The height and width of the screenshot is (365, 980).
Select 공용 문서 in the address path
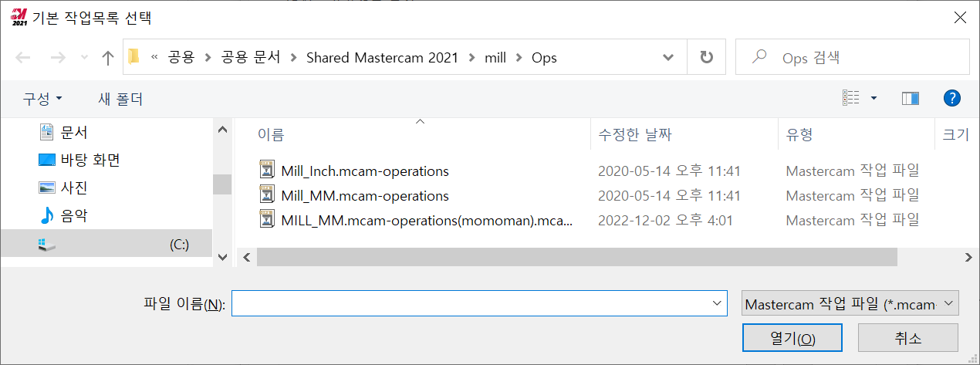251,58
